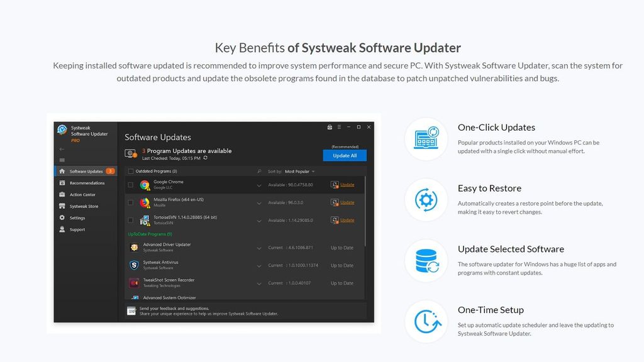Select all Outdated Programs via header checkbox

pos(130,171)
